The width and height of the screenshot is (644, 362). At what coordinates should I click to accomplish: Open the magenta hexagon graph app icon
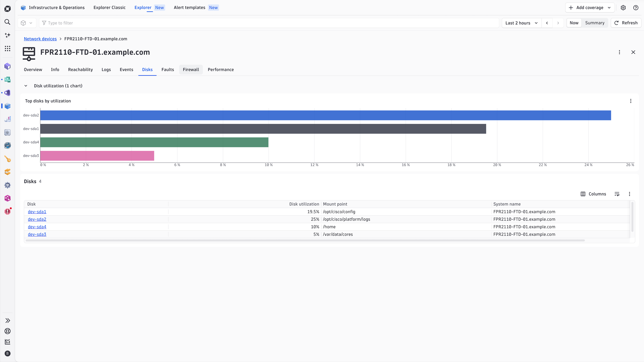pyautogui.click(x=8, y=198)
